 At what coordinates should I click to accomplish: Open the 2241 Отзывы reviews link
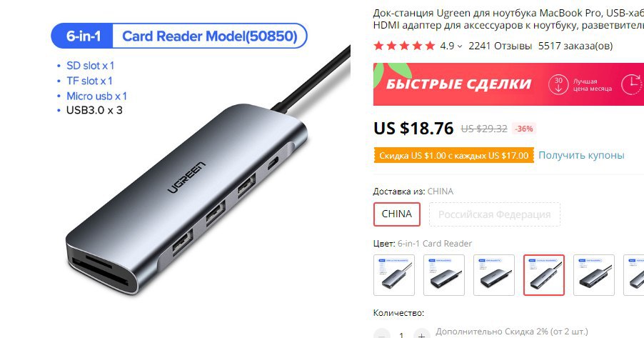pyautogui.click(x=500, y=46)
